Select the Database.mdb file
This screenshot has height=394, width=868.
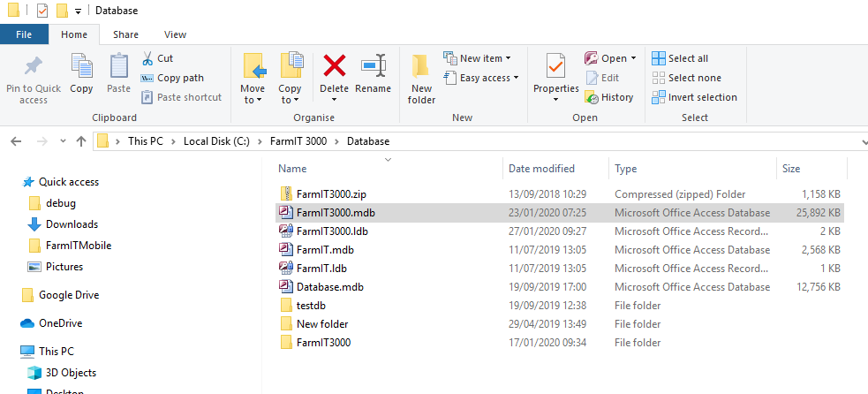560,287
